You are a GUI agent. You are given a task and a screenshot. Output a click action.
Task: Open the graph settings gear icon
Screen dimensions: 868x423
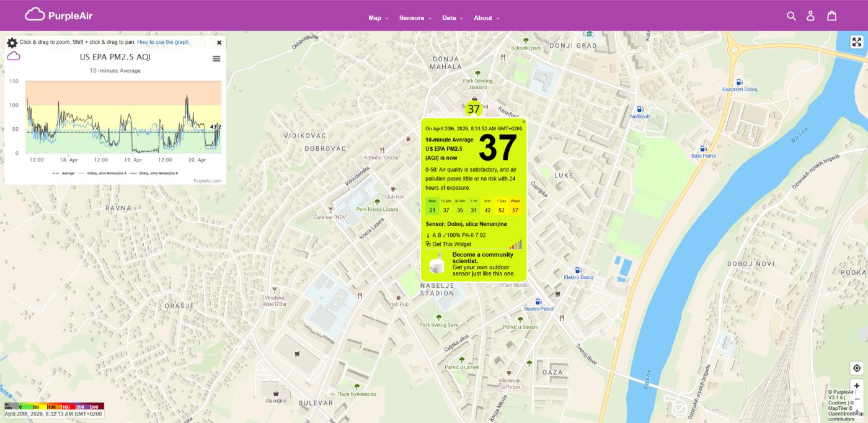click(11, 42)
